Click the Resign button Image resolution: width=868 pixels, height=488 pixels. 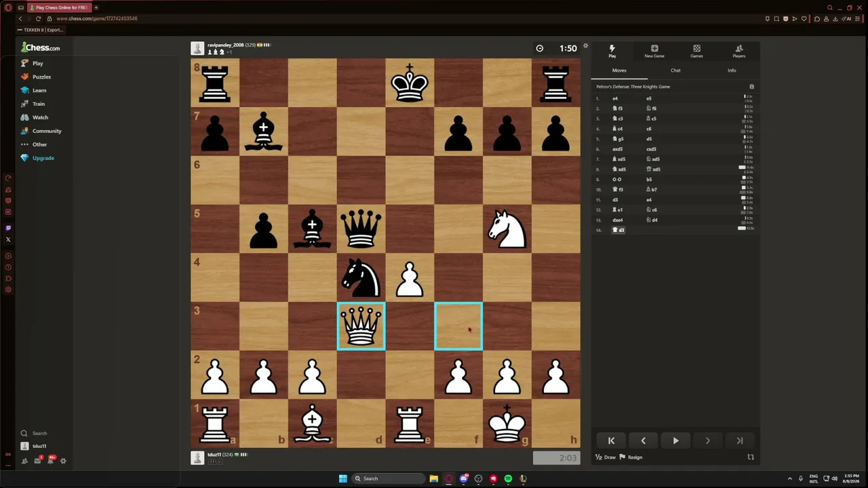[631, 457]
